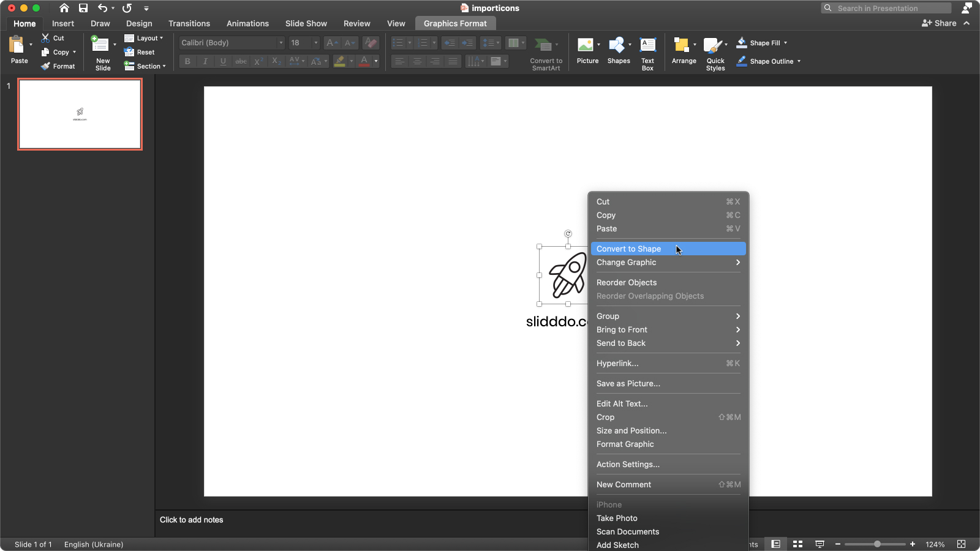Apply the text highlight color swatch
This screenshot has width=980, height=551.
[339, 61]
